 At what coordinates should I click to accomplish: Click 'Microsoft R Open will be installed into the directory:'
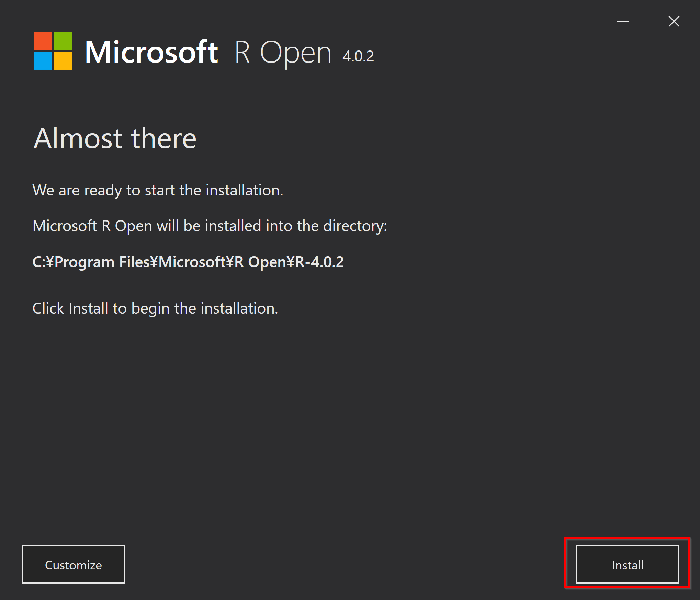pos(210,226)
